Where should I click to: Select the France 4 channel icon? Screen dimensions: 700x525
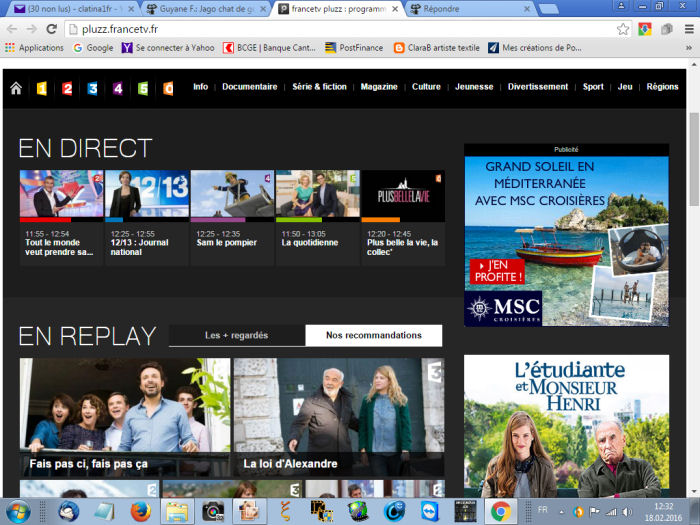[x=117, y=88]
